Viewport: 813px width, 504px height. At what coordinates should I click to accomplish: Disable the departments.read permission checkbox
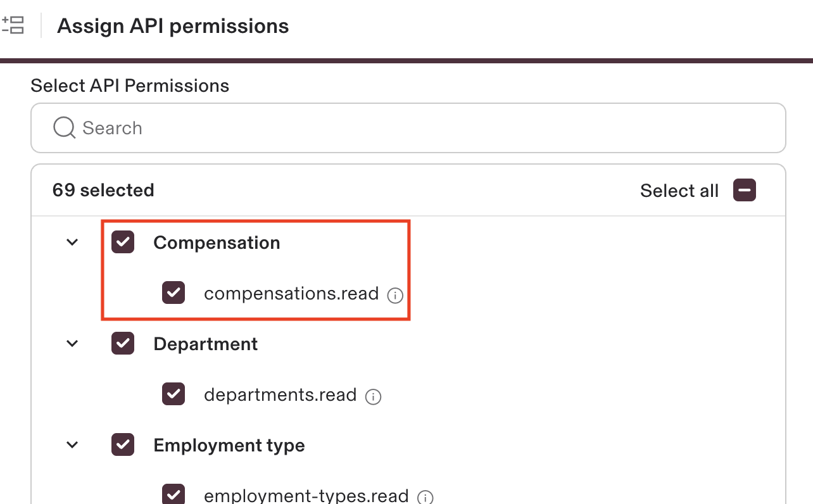(x=173, y=394)
